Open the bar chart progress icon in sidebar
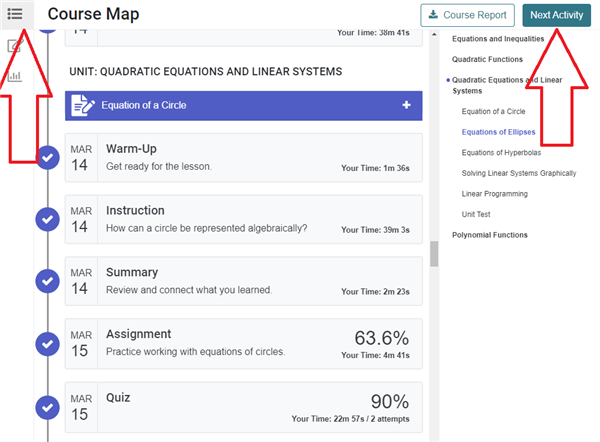 click(x=15, y=76)
